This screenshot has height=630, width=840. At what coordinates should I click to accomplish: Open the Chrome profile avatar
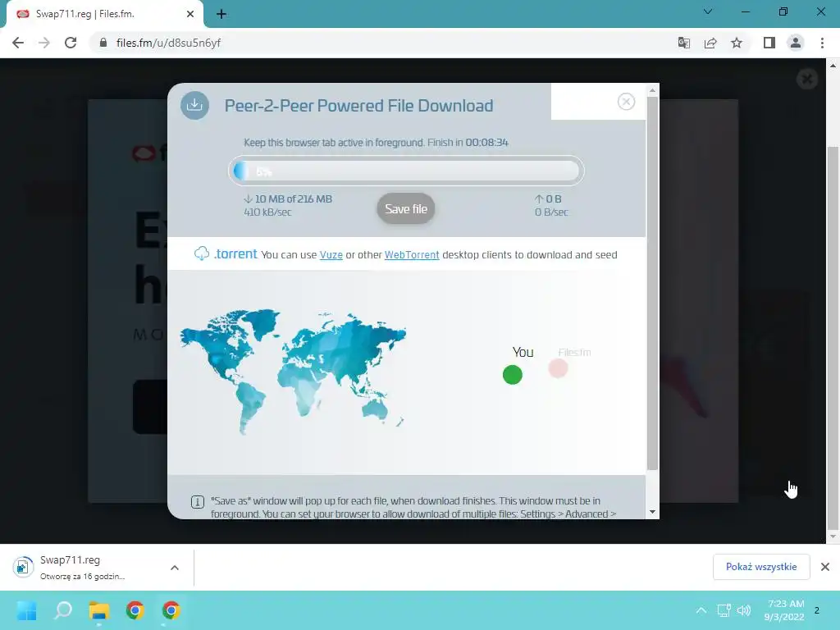coord(796,43)
